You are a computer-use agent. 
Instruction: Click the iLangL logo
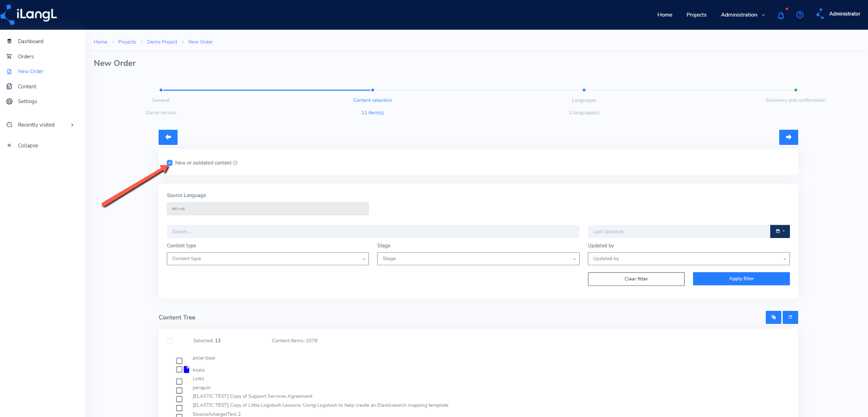point(29,15)
